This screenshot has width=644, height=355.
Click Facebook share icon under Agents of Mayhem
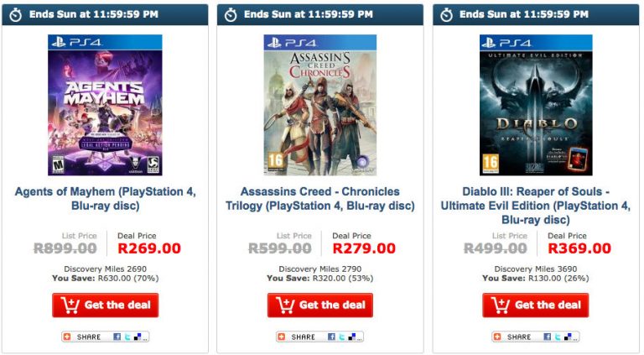[117, 337]
